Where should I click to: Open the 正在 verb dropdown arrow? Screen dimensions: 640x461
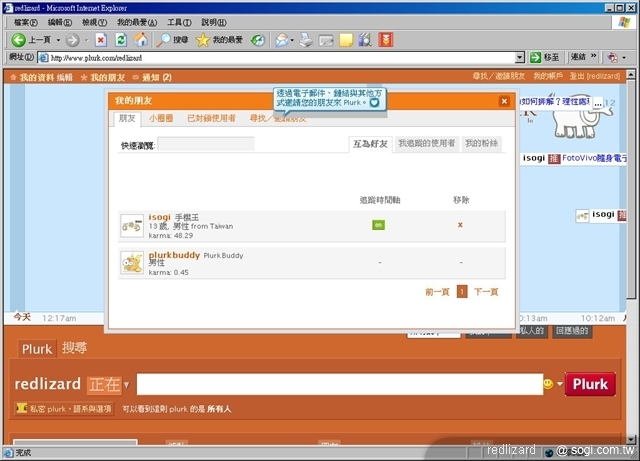pyautogui.click(x=127, y=385)
